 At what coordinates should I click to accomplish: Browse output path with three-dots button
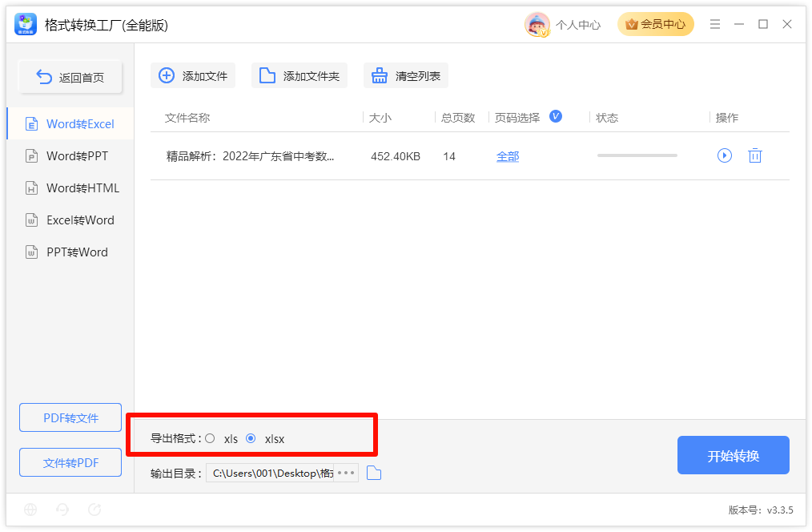pyautogui.click(x=346, y=473)
